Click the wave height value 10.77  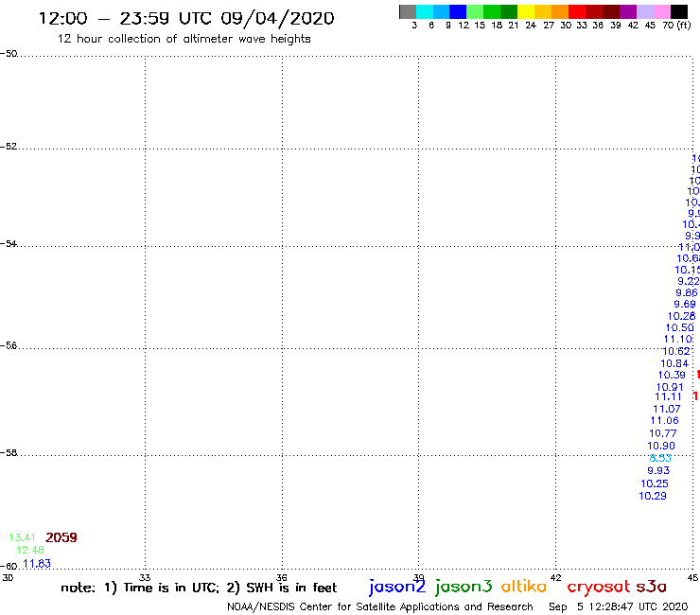click(663, 433)
